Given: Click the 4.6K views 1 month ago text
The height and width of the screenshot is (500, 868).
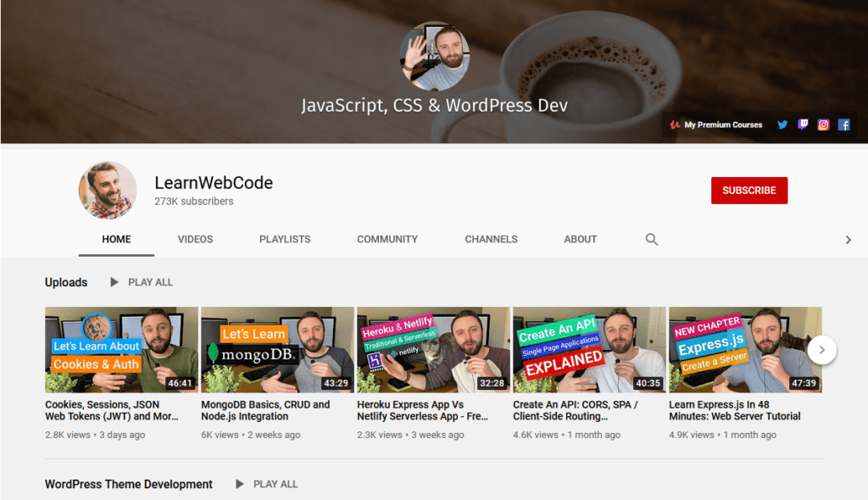Looking at the screenshot, I should (567, 435).
